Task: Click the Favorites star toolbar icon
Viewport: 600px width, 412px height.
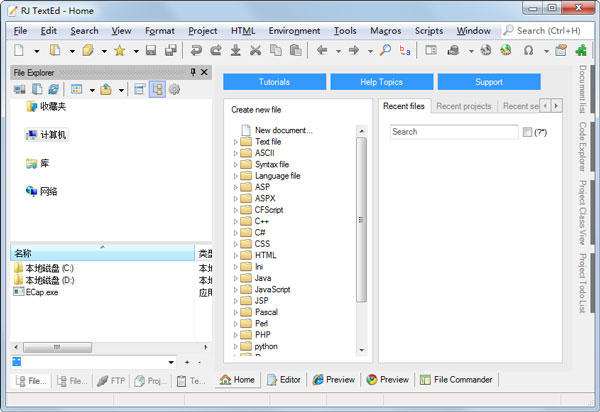Action: tap(120, 50)
